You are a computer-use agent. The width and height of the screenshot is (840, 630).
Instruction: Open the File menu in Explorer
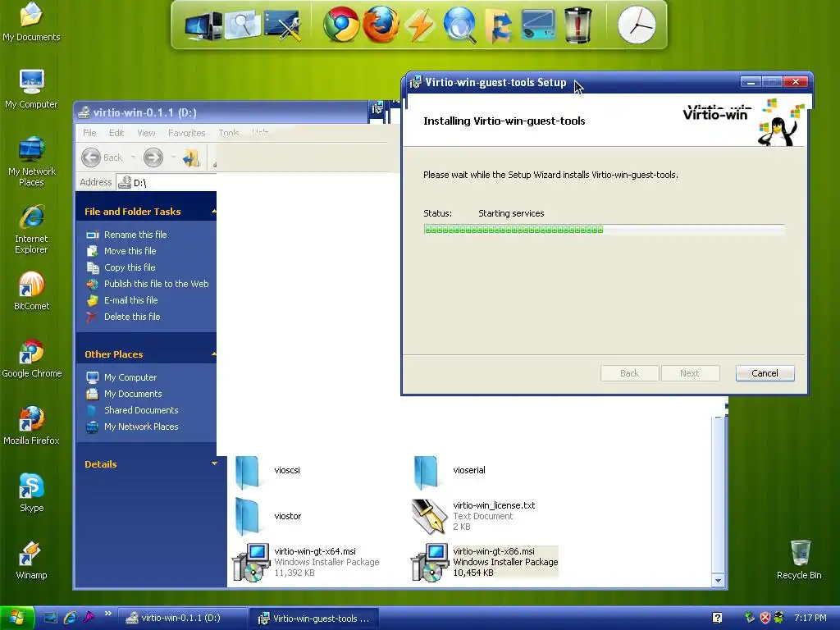[89, 133]
